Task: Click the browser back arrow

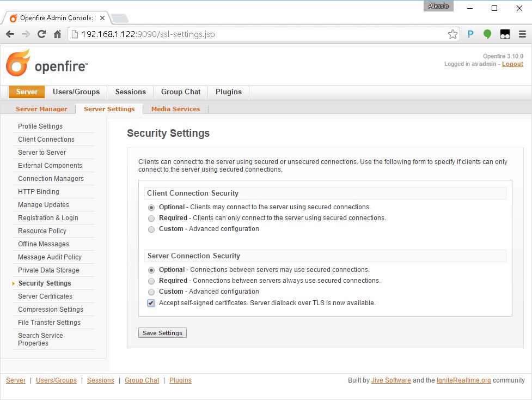Action: pos(10,34)
